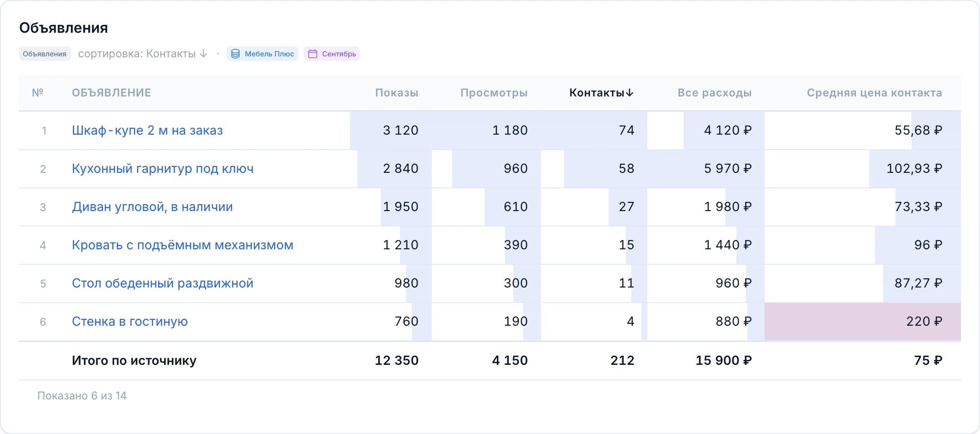Click total average price 75 ₽
Screen dimensions: 980x434
coord(928,361)
